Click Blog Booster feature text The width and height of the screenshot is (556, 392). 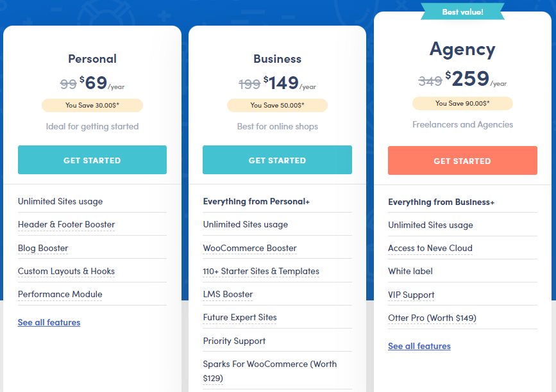coord(43,248)
